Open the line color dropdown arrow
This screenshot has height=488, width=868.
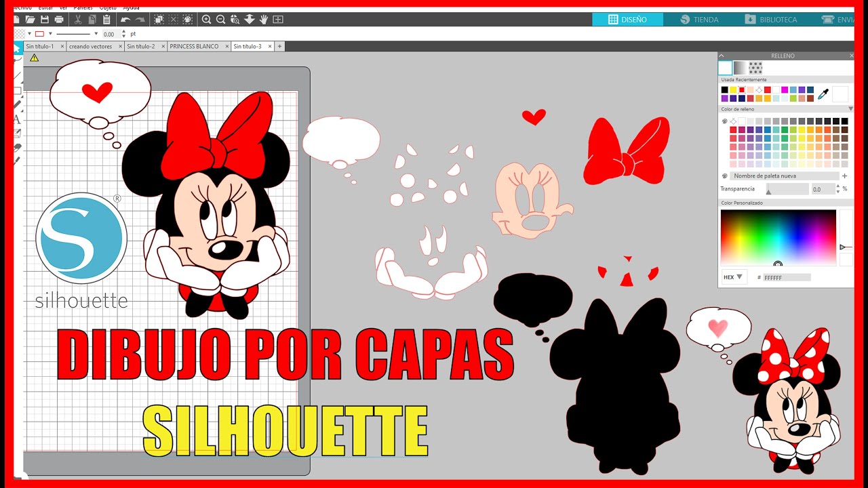50,34
